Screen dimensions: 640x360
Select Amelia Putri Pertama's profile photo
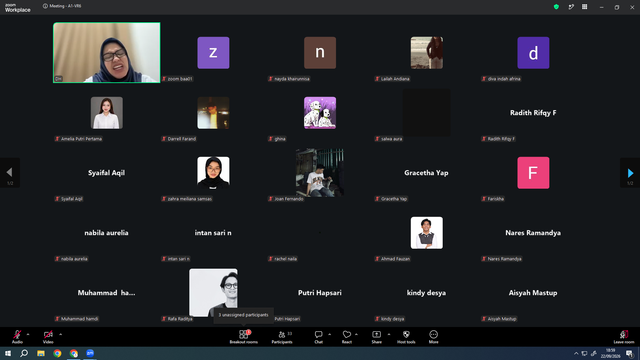point(107,113)
